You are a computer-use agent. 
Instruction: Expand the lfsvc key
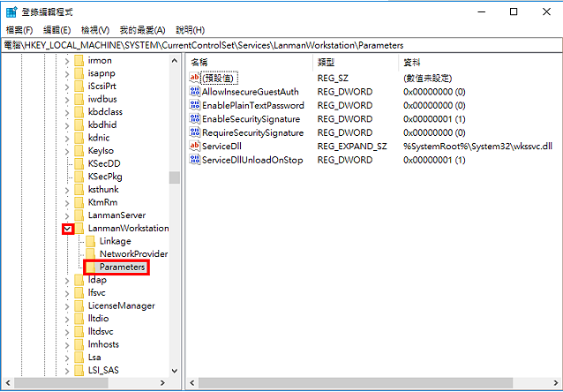coord(67,293)
